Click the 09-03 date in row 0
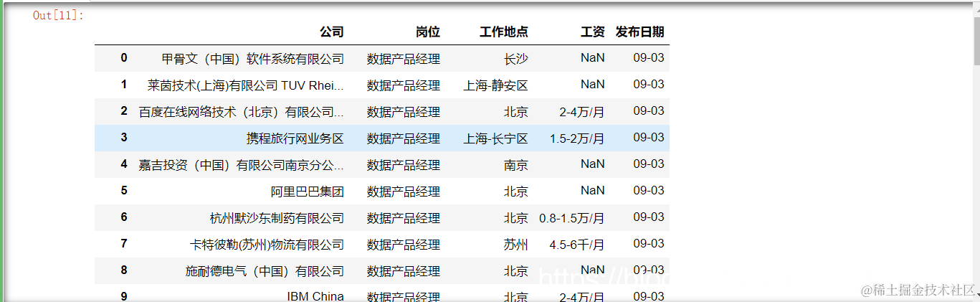Screen dimensions: 980x302 click(x=649, y=58)
